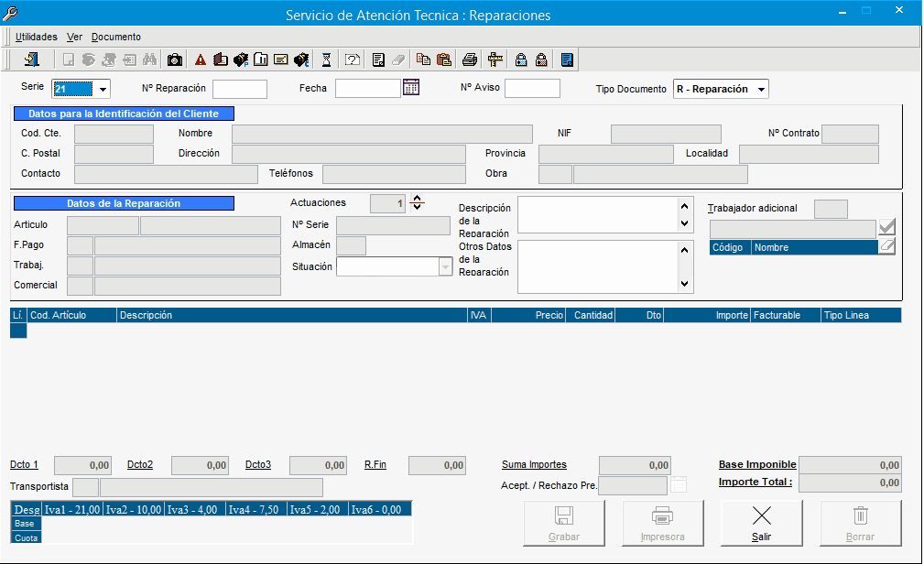Viewport: 924px width, 564px height.
Task: Click the Facturable column header
Action: [x=786, y=315]
